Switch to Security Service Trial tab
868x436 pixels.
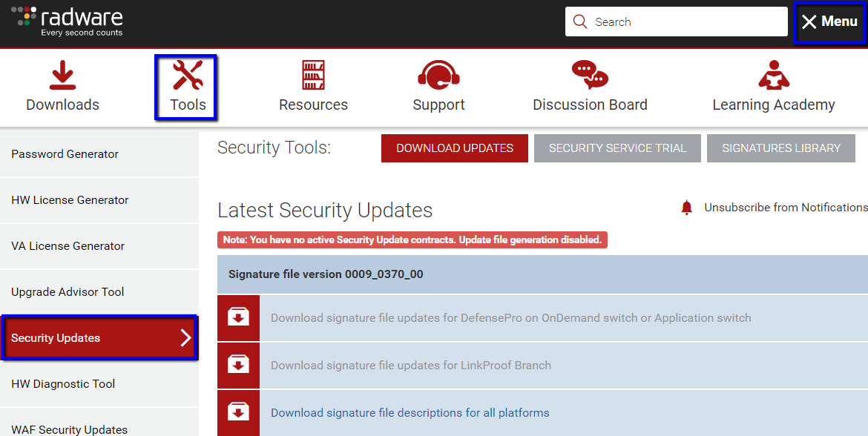[617, 148]
